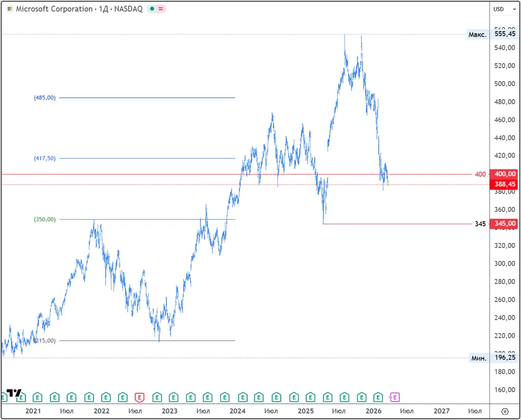Click the last green earnings marker before the purple one
The height and width of the screenshot is (420, 521).
coord(378,397)
